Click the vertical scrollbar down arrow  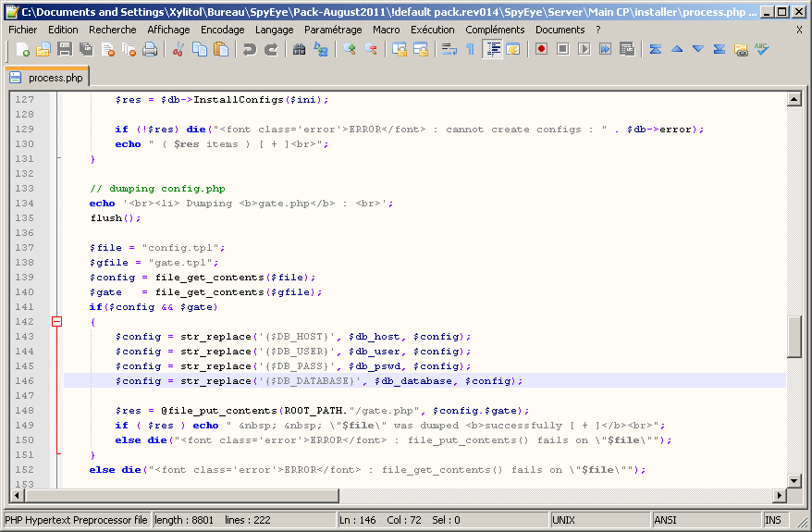(x=794, y=480)
